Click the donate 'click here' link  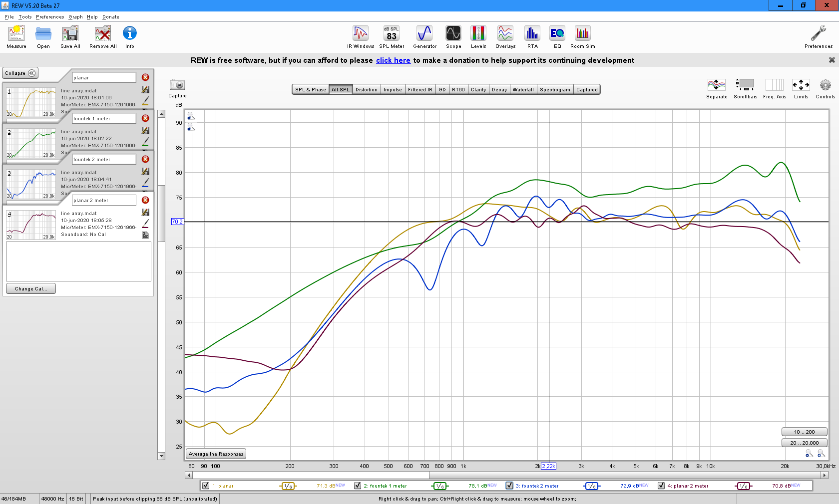click(x=393, y=60)
